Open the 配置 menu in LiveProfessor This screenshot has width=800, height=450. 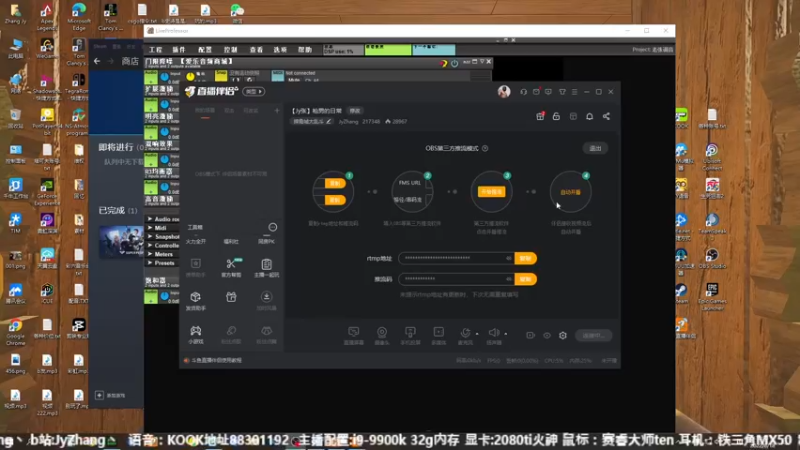tap(205, 50)
